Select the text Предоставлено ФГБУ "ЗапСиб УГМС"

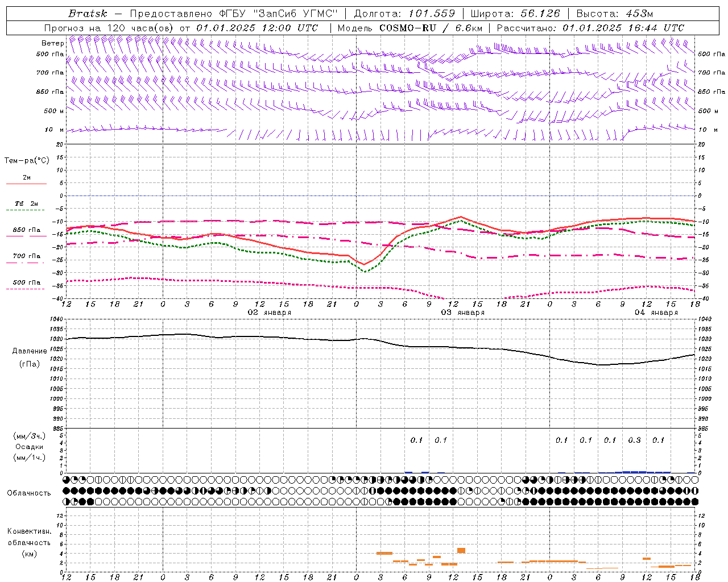tap(234, 14)
